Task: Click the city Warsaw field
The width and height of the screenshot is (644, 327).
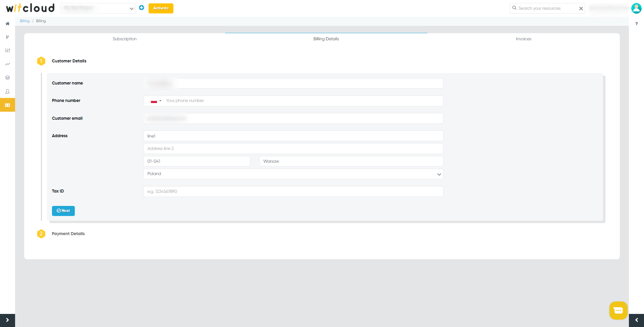Action: coord(351,161)
